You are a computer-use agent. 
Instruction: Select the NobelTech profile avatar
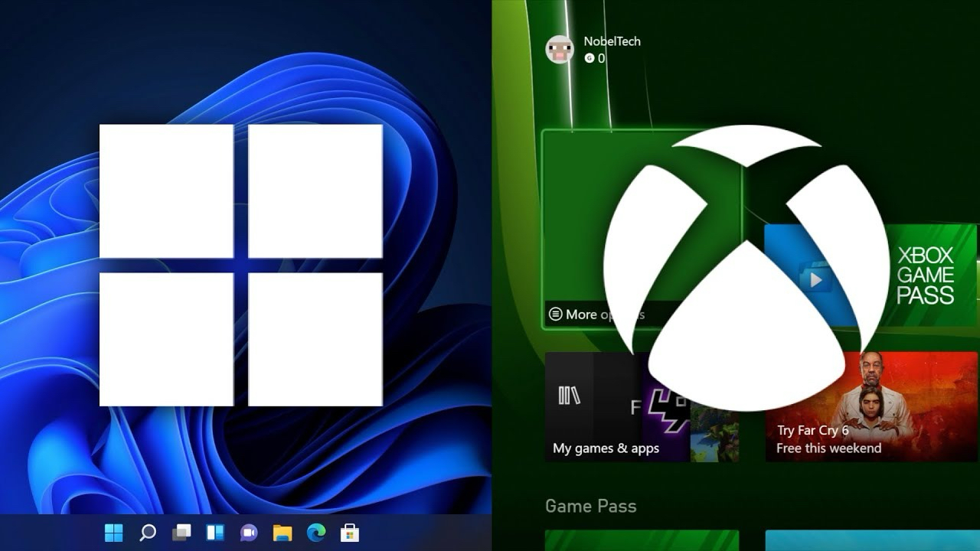click(560, 50)
